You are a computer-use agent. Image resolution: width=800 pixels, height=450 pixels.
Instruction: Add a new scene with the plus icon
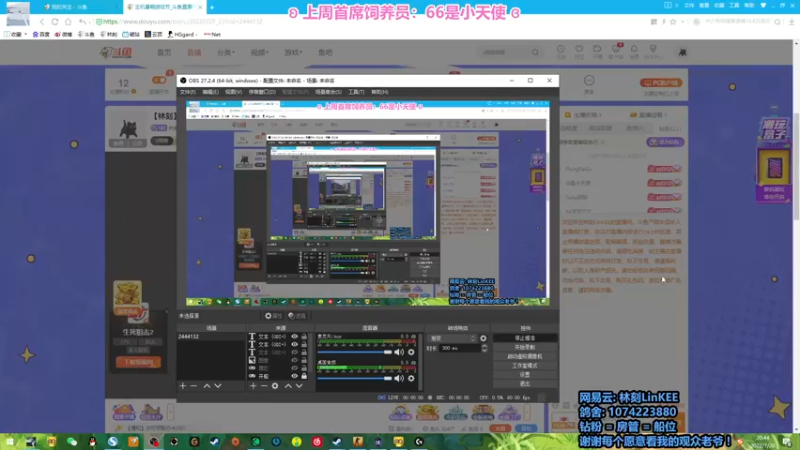click(x=183, y=386)
